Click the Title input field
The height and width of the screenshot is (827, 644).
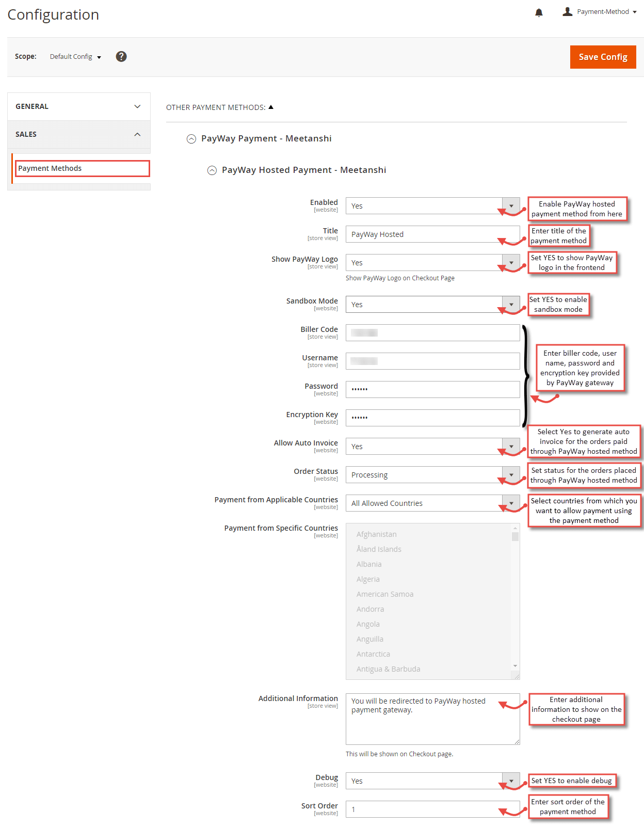pos(432,234)
